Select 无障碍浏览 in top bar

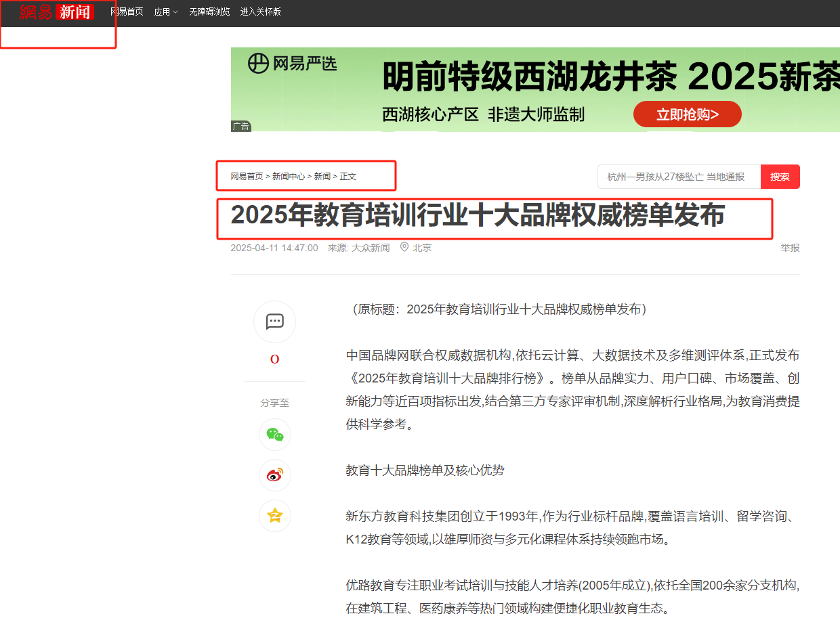click(x=209, y=12)
